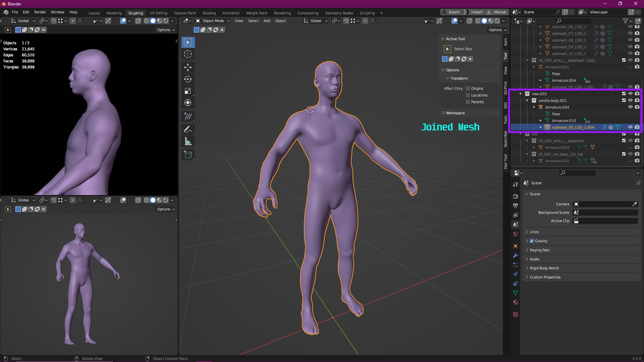Image resolution: width=644 pixels, height=362 pixels.
Task: Select the Move tool in toolbar
Action: click(x=188, y=67)
